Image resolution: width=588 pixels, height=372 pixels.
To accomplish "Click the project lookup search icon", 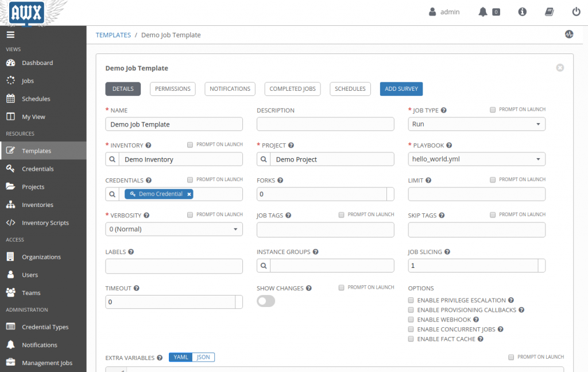I will click(x=264, y=159).
